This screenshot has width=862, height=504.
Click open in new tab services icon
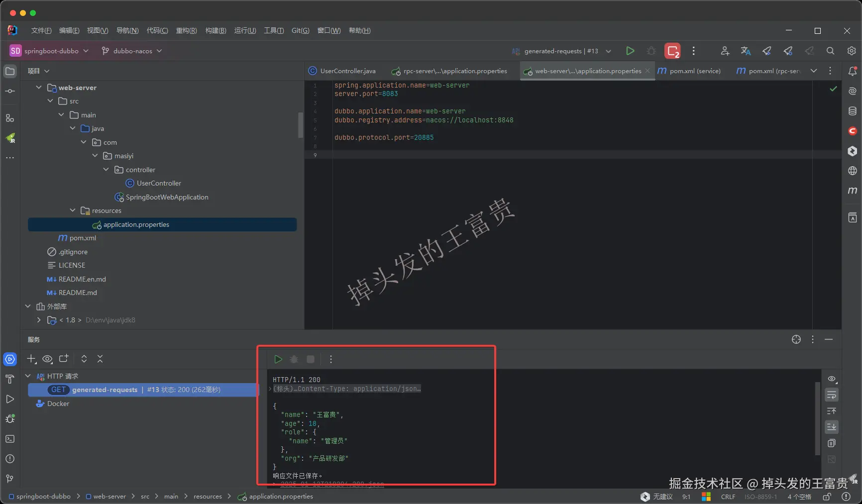click(x=64, y=359)
